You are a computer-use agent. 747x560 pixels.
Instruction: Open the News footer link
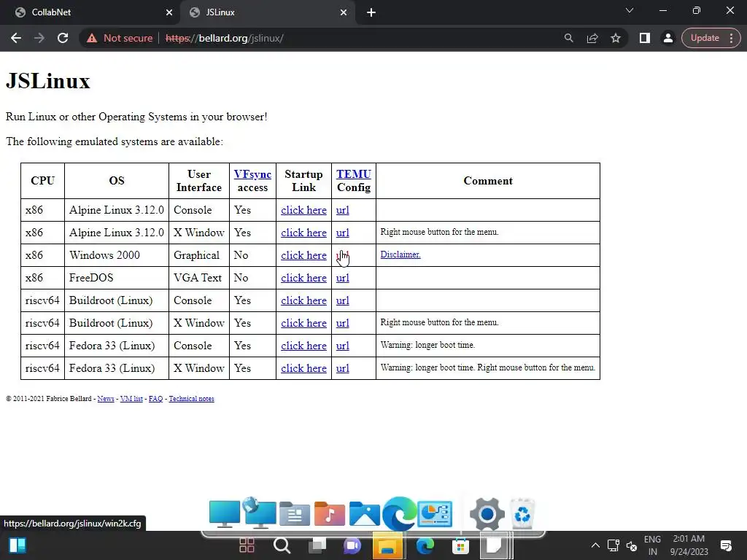pos(106,399)
